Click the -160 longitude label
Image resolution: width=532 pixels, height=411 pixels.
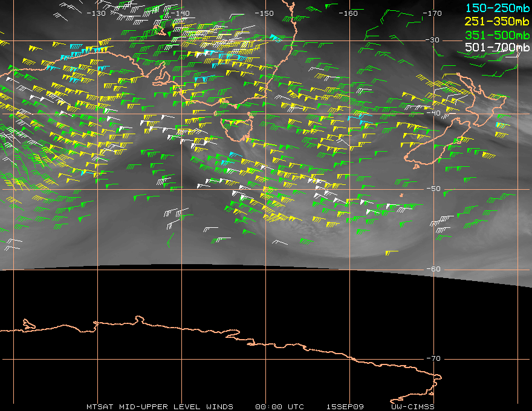348,13
